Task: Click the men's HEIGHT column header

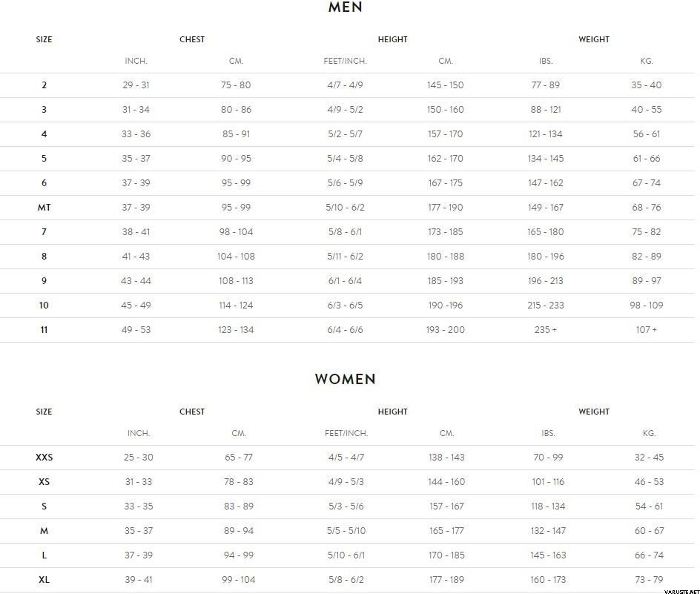Action: 392,39
